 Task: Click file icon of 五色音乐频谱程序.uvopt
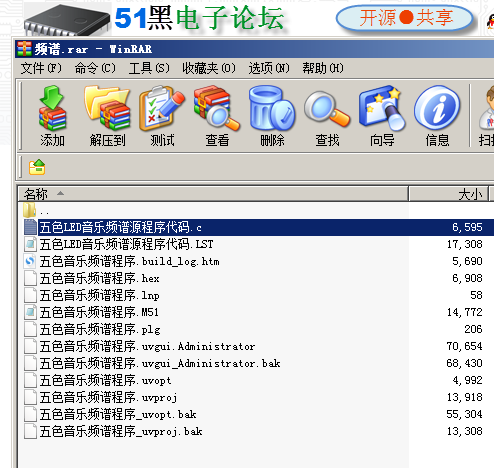coord(30,380)
